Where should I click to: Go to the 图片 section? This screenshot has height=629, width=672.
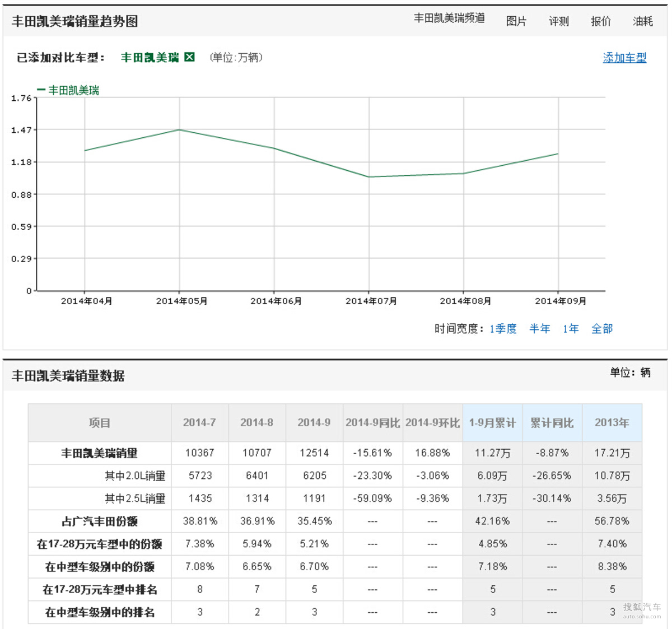click(516, 21)
